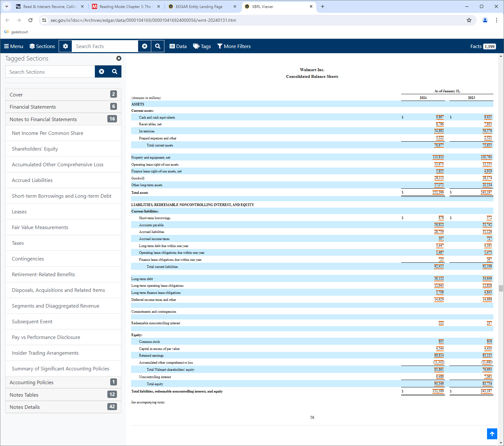The height and width of the screenshot is (446, 504).
Task: Open the Facts 1,399 list
Action: [x=483, y=46]
